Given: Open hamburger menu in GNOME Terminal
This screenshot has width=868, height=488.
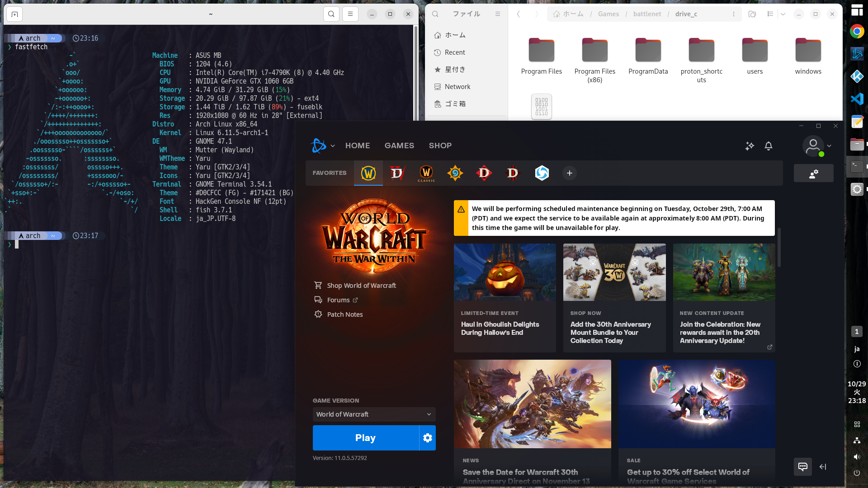Looking at the screenshot, I should tap(350, 14).
